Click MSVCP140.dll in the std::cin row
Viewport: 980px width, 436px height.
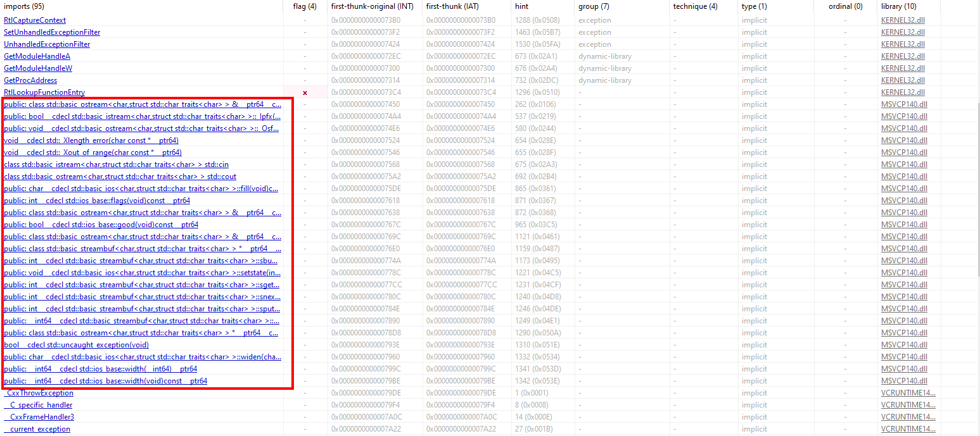904,165
